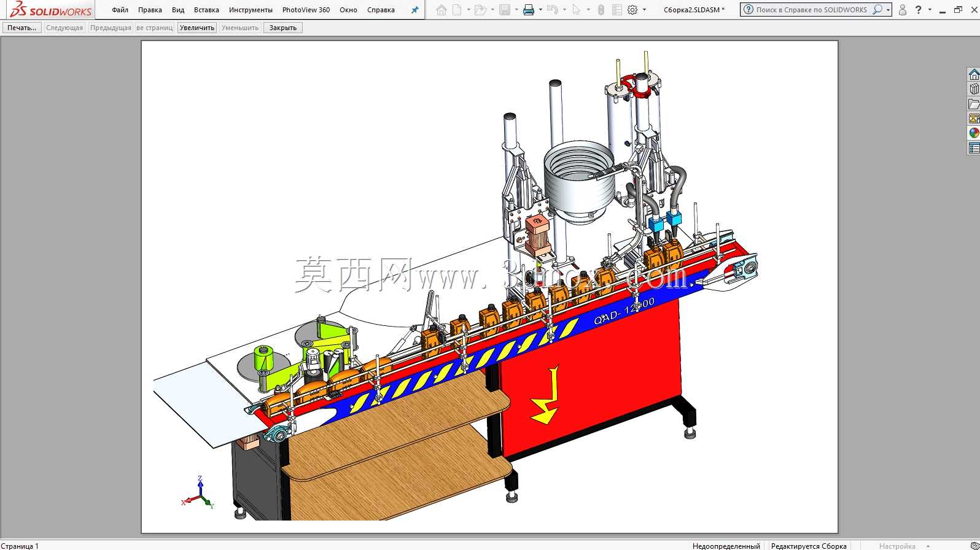Image resolution: width=980 pixels, height=550 pixels.
Task: Open SOLIDWORKS Resources home tab in task pane
Action: (x=974, y=74)
